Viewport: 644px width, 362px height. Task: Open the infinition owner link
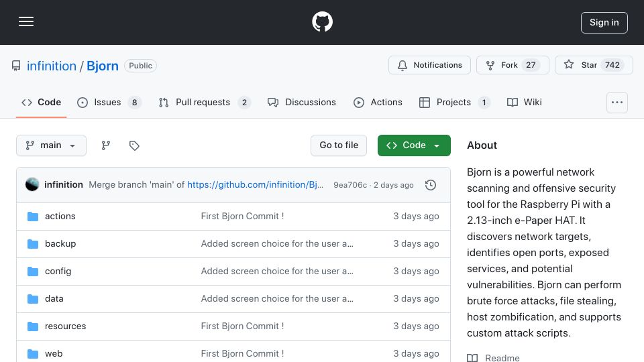pos(52,66)
